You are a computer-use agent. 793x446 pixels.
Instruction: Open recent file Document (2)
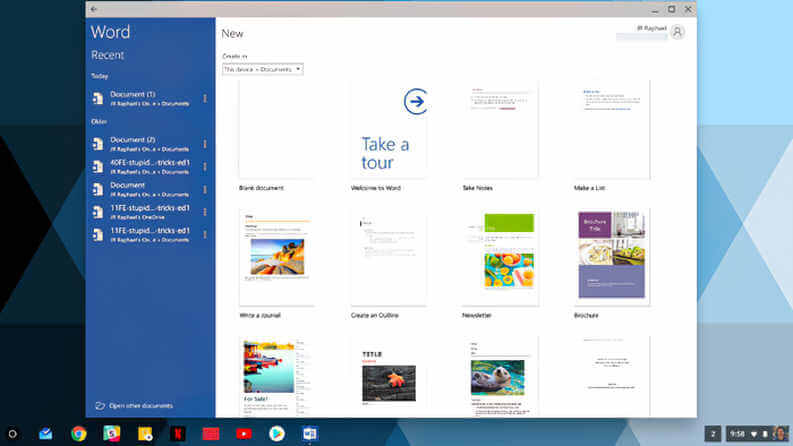coord(149,144)
